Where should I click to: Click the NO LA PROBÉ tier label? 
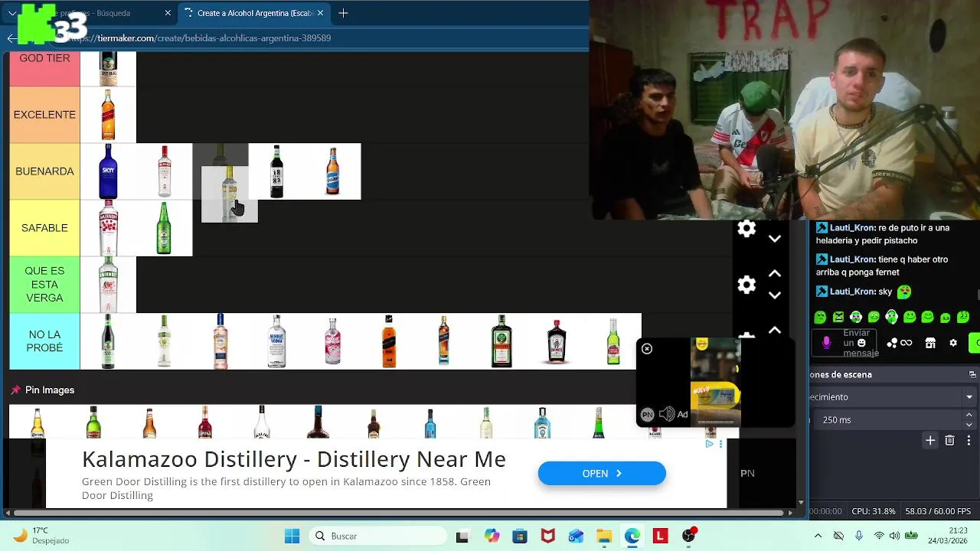click(x=44, y=341)
